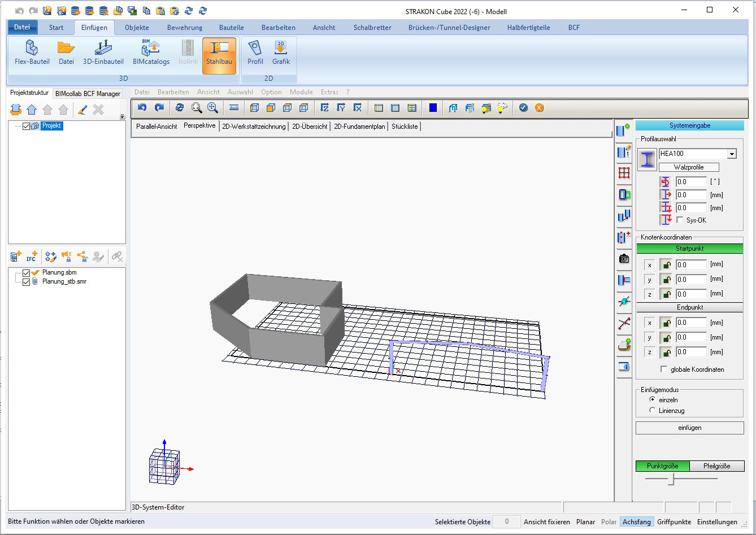The image size is (756, 535).
Task: Click the Startpunkt button
Action: tap(689, 249)
